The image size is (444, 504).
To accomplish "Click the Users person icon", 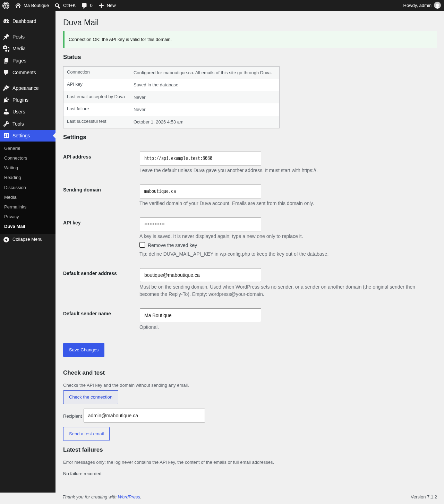I will pyautogui.click(x=6, y=112).
